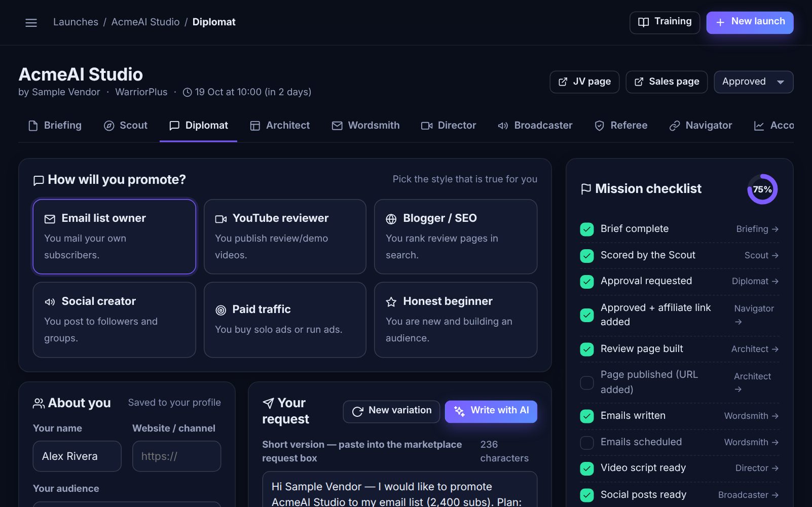Click the Broadcaster megaphone icon
This screenshot has width=812, height=507.
(503, 126)
